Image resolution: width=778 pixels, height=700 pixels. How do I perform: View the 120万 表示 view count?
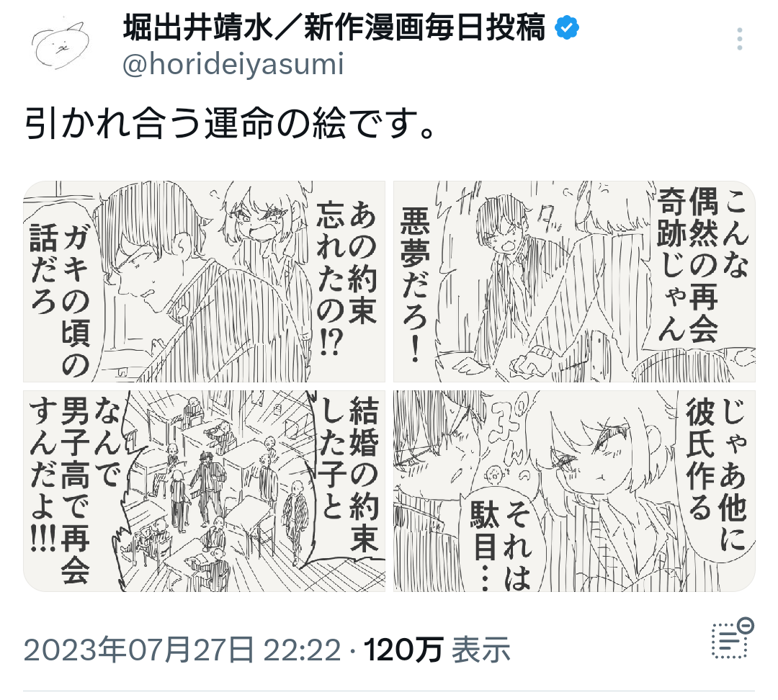(x=437, y=650)
